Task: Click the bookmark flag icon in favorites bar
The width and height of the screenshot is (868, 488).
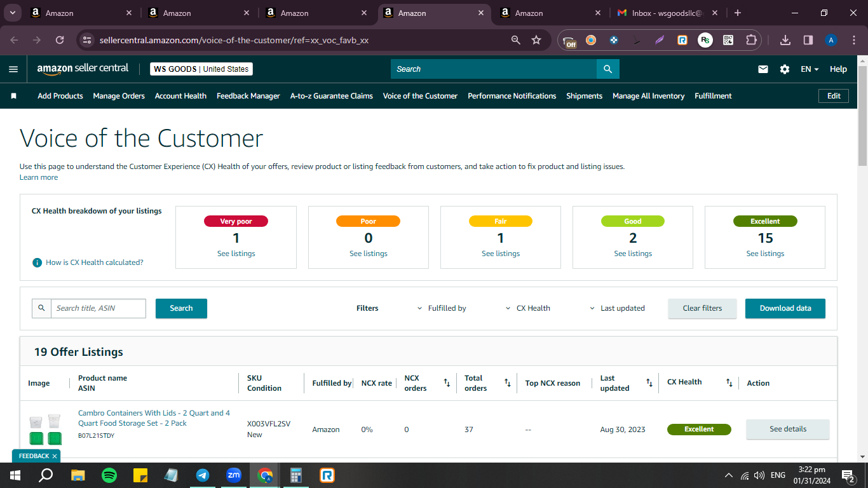Action: tap(13, 96)
